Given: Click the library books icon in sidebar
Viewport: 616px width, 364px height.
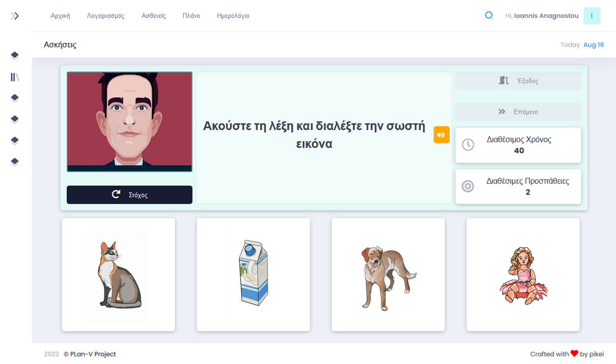Looking at the screenshot, I should (15, 78).
